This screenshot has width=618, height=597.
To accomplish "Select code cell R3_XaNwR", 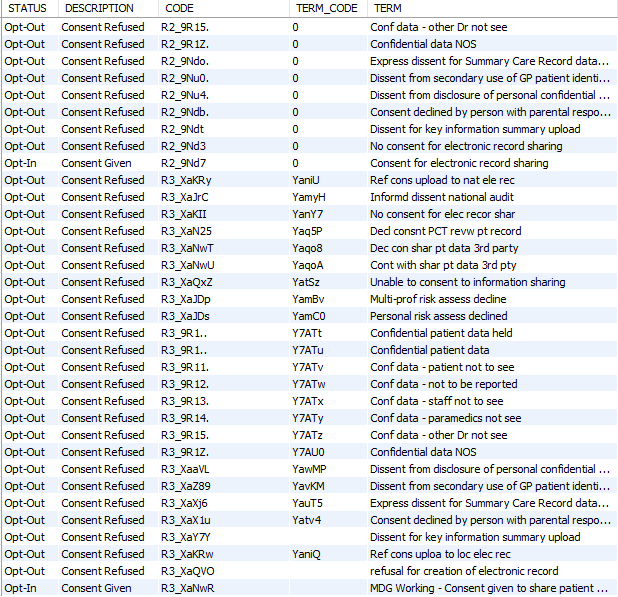I will pos(187,587).
